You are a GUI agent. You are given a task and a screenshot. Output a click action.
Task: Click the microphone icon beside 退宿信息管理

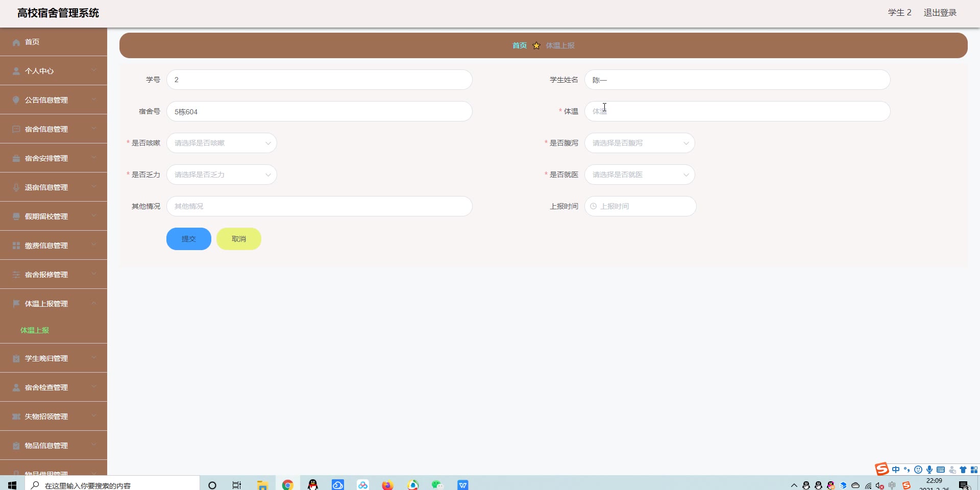pos(16,187)
